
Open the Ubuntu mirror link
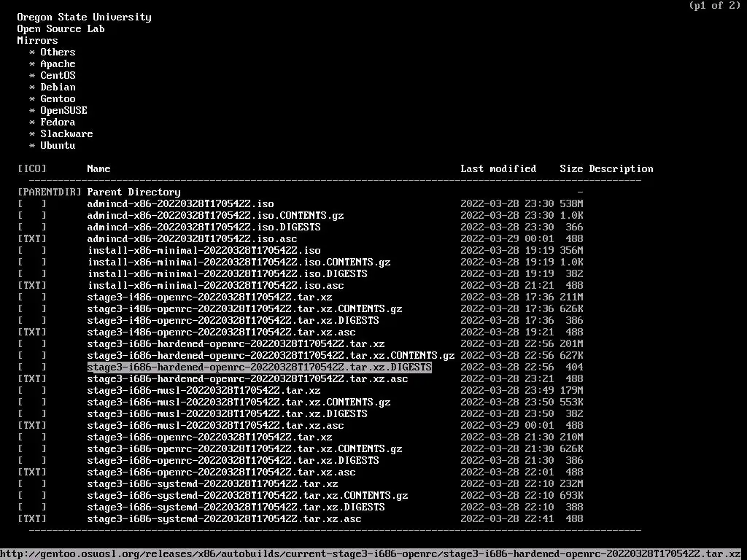pyautogui.click(x=58, y=145)
